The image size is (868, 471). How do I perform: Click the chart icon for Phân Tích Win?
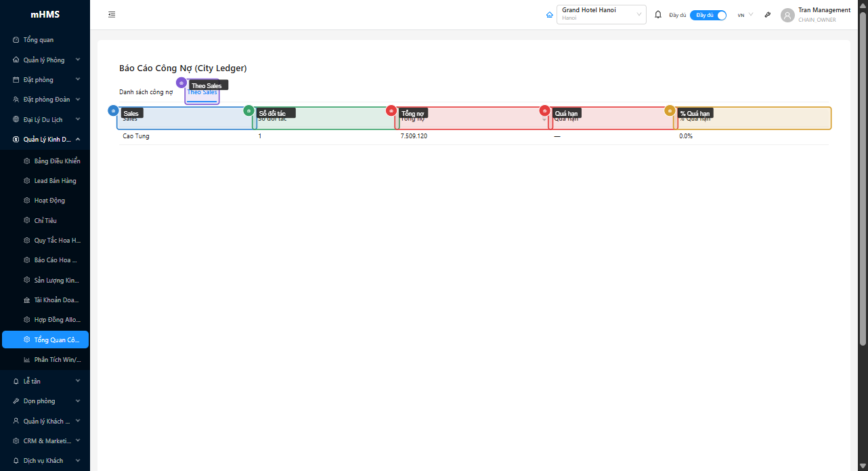coord(27,360)
